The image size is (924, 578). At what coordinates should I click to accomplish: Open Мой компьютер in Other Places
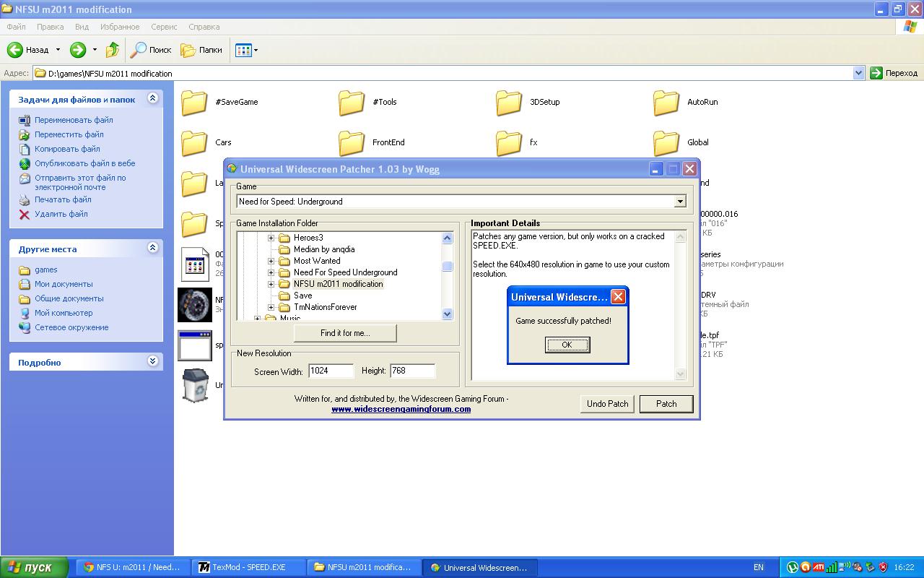64,313
